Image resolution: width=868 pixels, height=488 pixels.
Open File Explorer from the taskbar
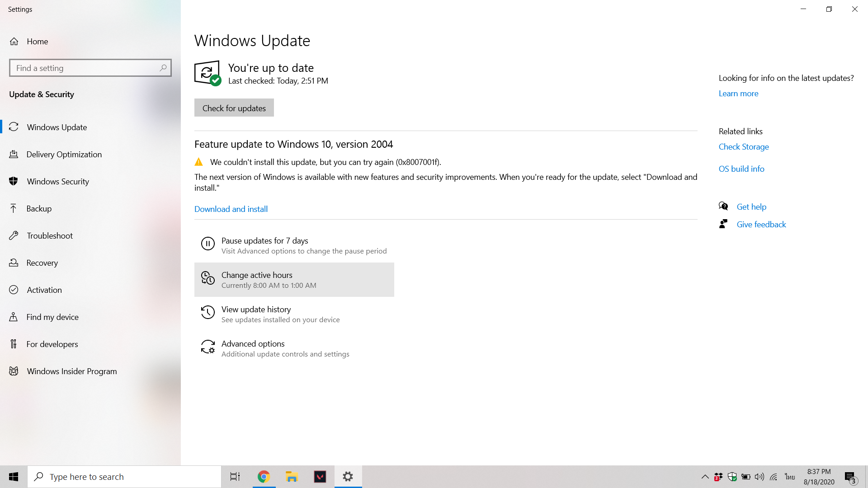[292, 477]
